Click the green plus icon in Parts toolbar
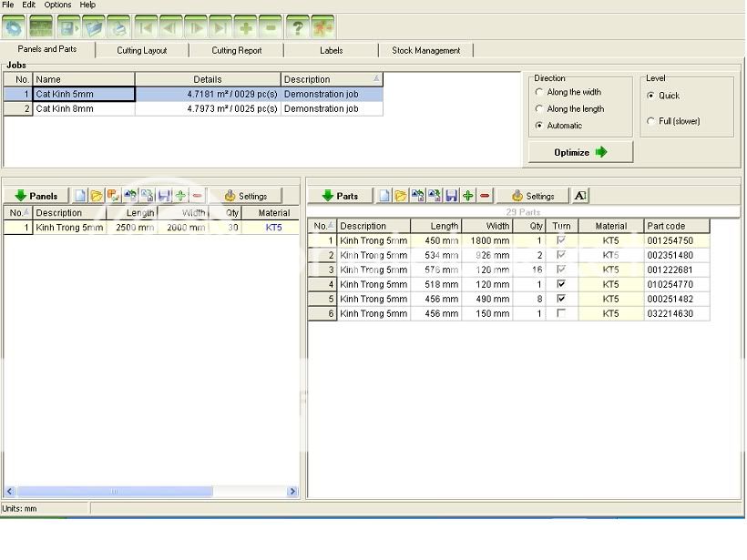Viewport: 747px width, 560px height. pyautogui.click(x=468, y=196)
